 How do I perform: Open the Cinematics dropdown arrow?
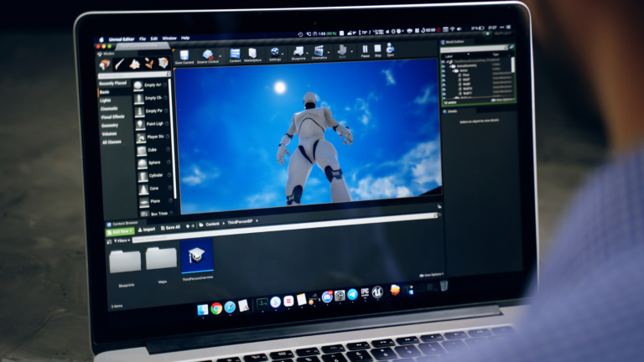(x=329, y=52)
